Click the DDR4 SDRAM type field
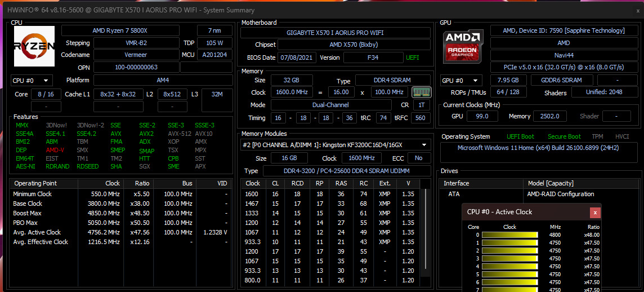644x292 pixels. point(392,80)
